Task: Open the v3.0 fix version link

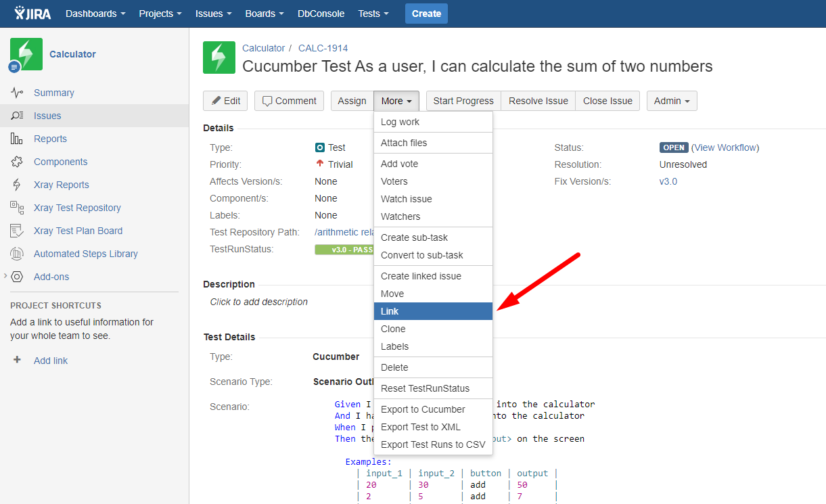Action: click(668, 181)
